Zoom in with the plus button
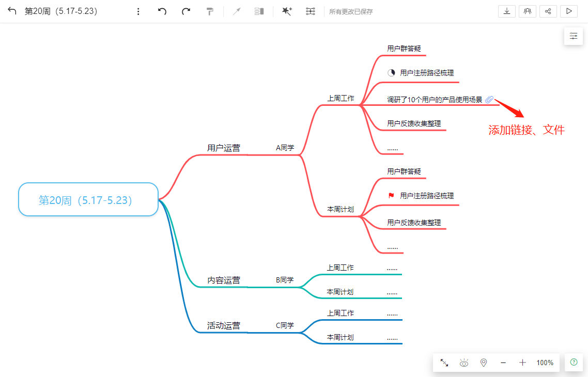This screenshot has height=377, width=588. click(x=522, y=363)
